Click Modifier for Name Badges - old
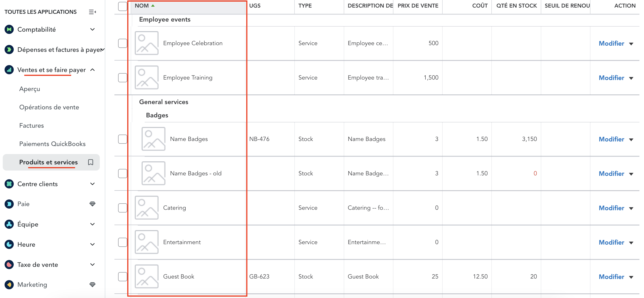 [611, 174]
